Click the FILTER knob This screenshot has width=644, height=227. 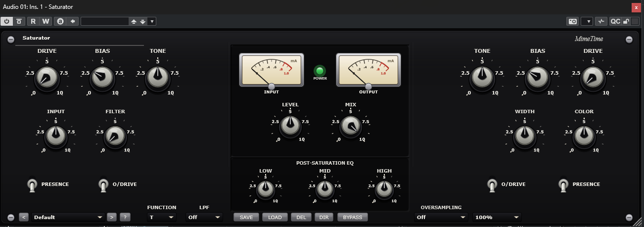[x=115, y=136]
